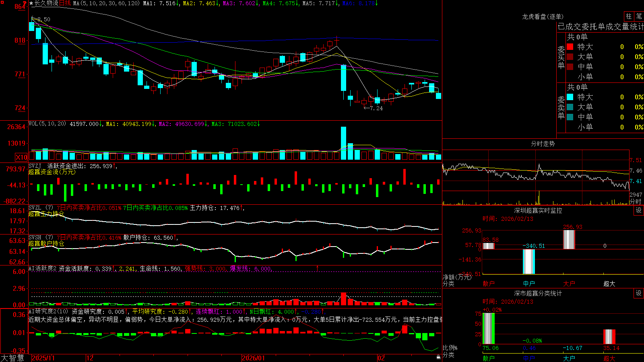Click the 超赢资金流(万元) label
Image resolution: width=644 pixels, height=362 pixels.
52,172
